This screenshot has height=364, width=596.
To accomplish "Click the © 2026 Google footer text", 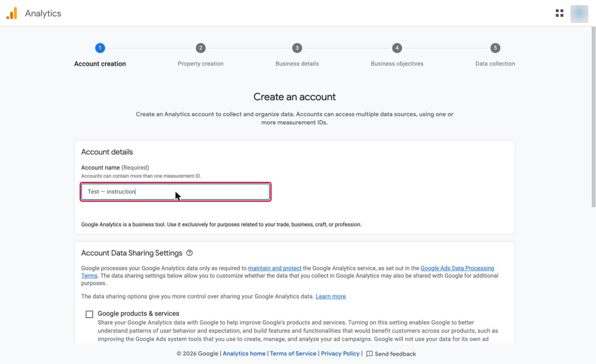I will click(198, 354).
